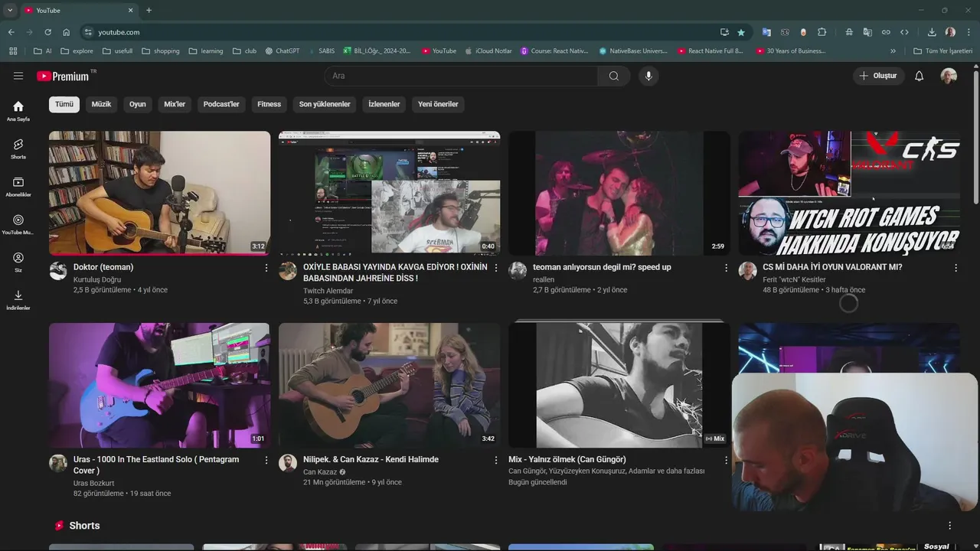980x551 pixels.
Task: Open Chrome tab search dropdown arrow
Action: pyautogui.click(x=10, y=10)
